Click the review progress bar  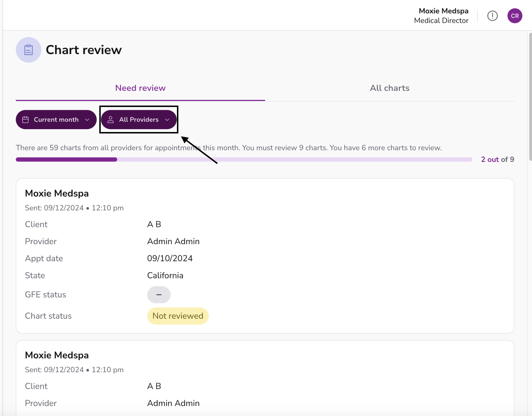pos(244,160)
